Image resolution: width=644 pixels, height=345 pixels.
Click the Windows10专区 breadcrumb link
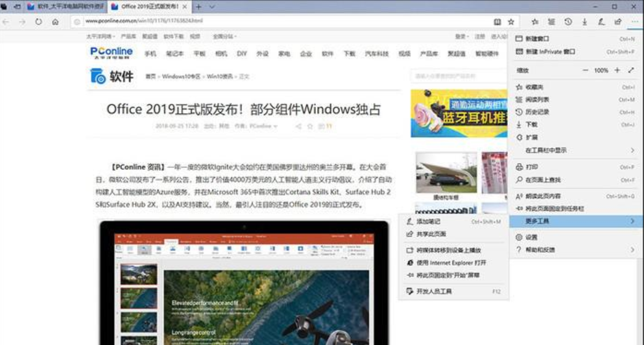[181, 77]
